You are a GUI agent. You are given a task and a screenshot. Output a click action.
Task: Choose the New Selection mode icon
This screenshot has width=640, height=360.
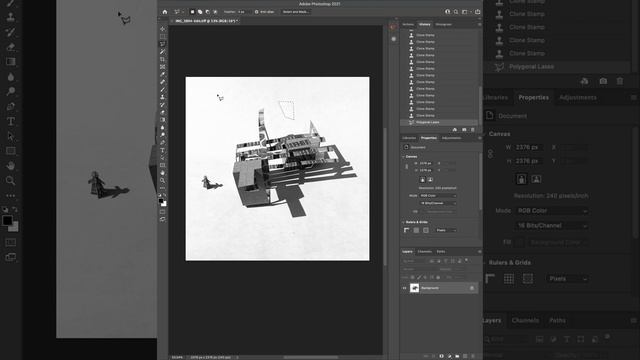click(192, 12)
